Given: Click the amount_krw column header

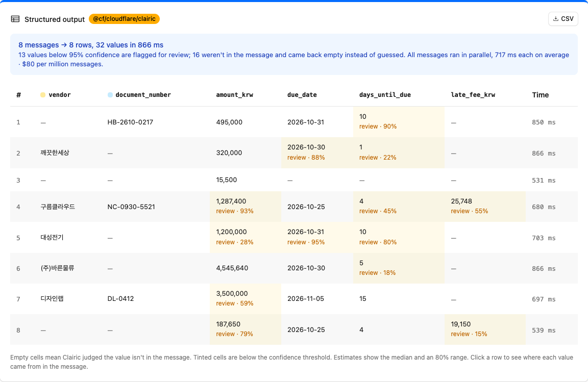Looking at the screenshot, I should [234, 95].
